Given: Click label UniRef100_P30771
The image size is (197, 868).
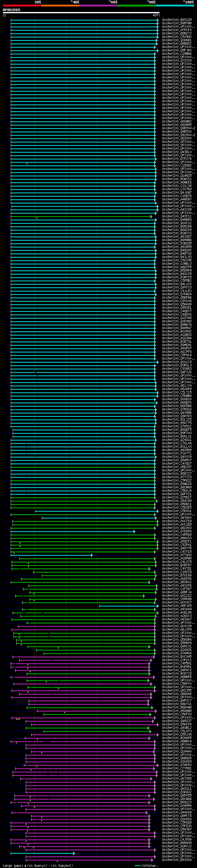Looking at the screenshot, I should [177, 453].
